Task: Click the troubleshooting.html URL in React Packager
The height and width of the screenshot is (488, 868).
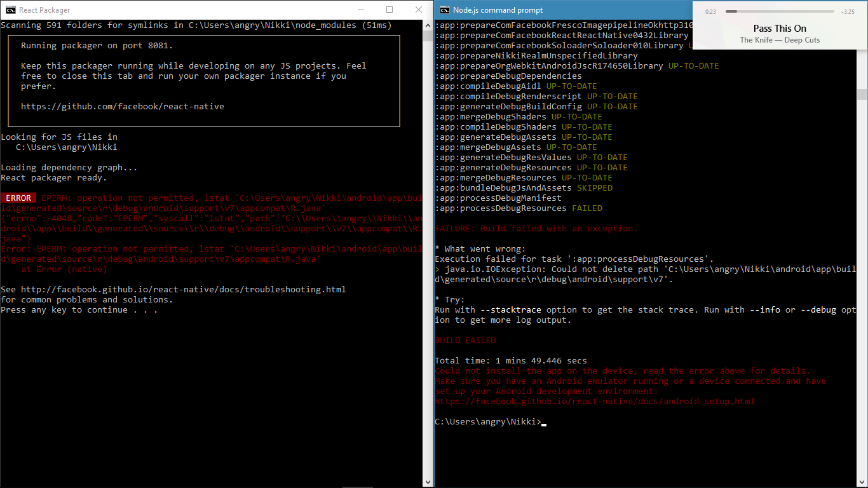Action: [x=184, y=290]
